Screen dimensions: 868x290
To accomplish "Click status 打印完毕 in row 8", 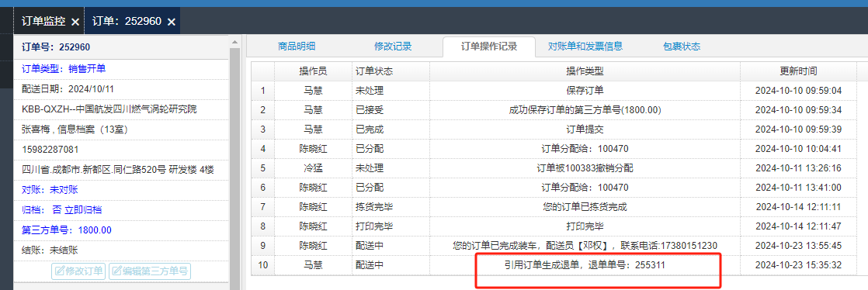I will point(374,226).
